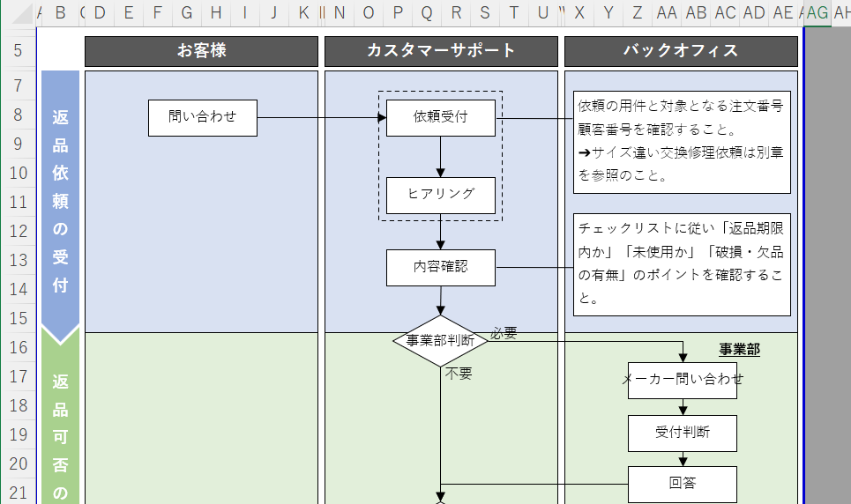Screen dimensions: 851x504
Task: Select column AG header
Action: [x=817, y=12]
